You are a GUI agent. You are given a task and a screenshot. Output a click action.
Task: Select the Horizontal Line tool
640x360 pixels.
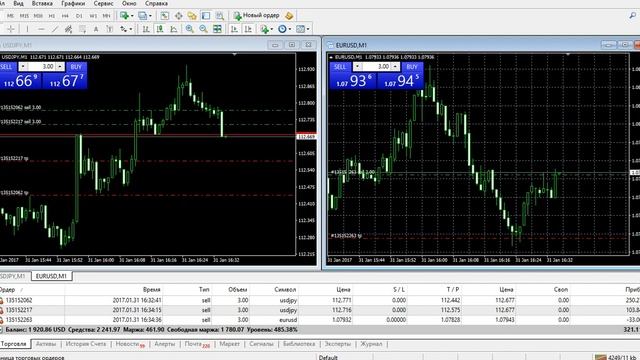[41, 29]
